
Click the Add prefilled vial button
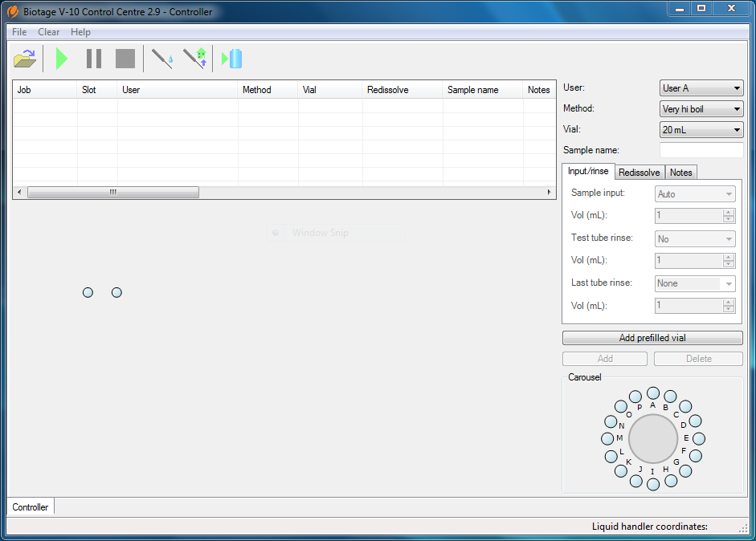pos(652,337)
